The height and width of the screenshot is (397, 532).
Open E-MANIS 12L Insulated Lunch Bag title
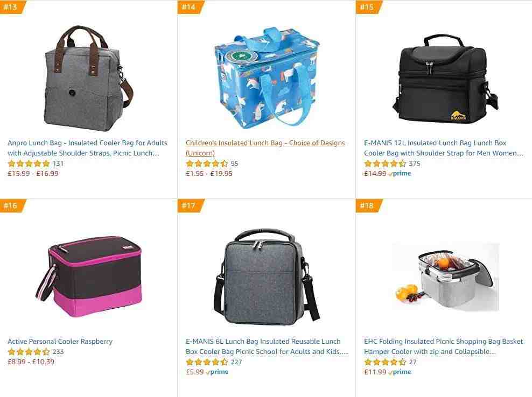click(444, 148)
